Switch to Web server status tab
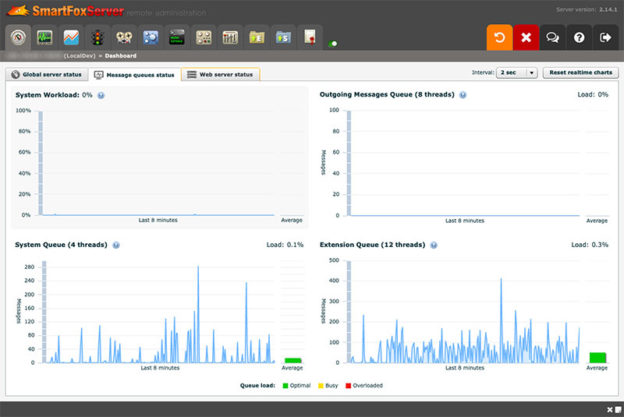This screenshot has height=417, width=624. [220, 74]
